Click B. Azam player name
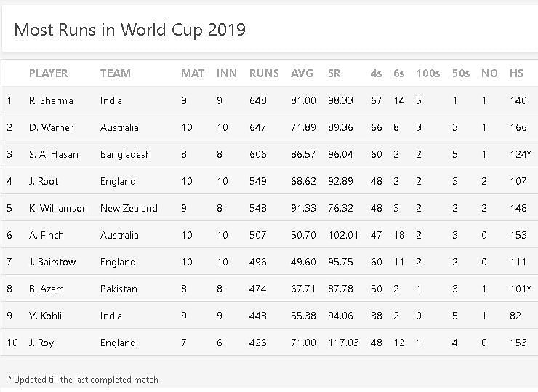The image size is (538, 392). pos(47,289)
